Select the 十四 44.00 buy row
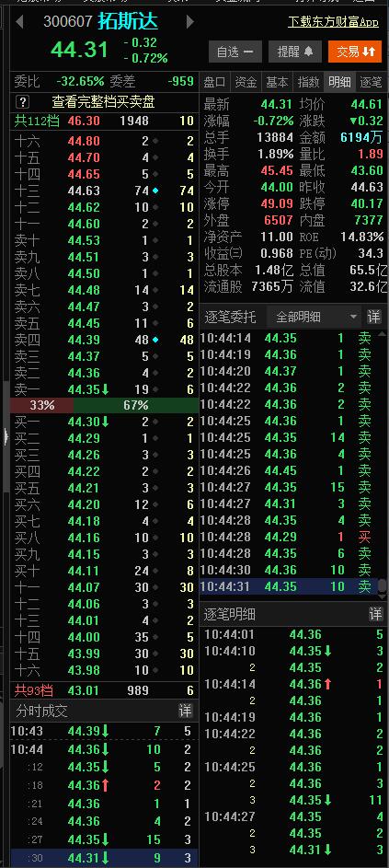 point(104,637)
